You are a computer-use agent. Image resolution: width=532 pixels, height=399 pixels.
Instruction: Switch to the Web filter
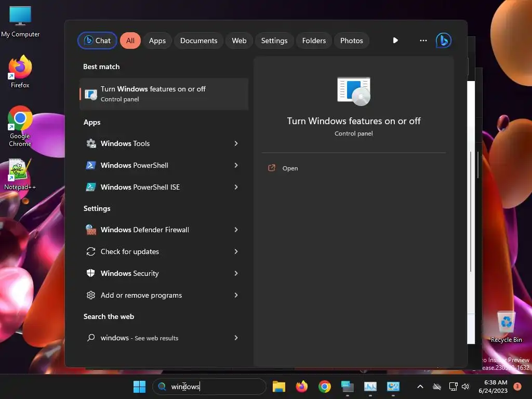click(239, 41)
